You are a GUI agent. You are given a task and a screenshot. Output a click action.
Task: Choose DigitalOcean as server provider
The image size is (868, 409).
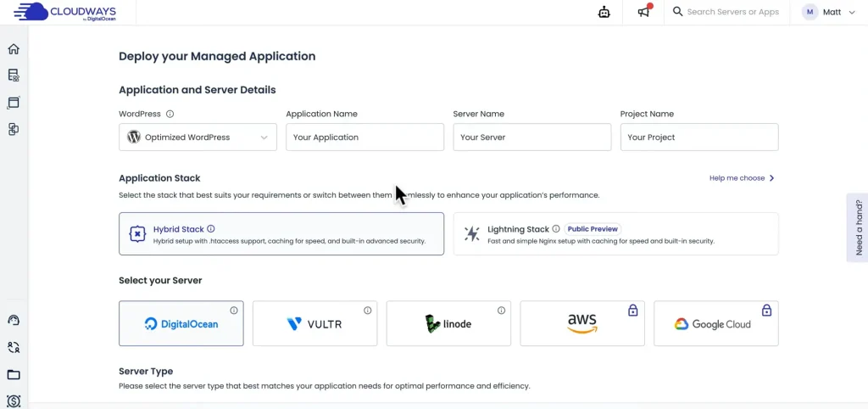click(181, 323)
